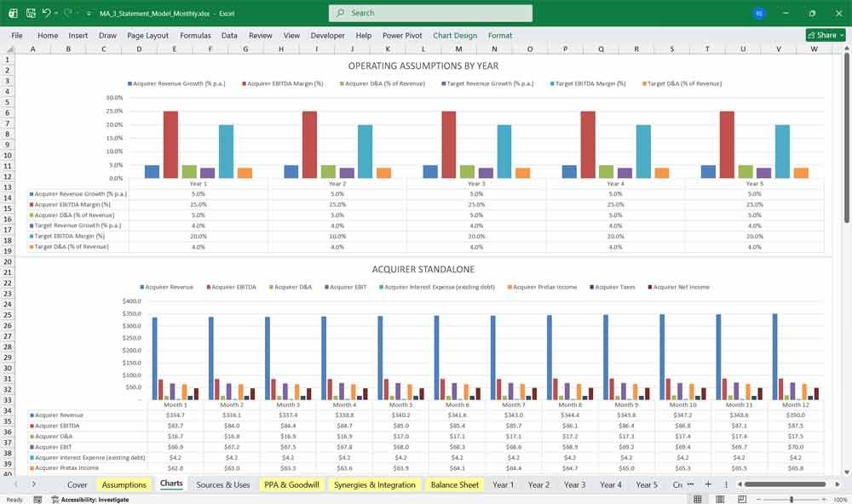Zoom in with the plus button
Screen dimensions: 852x504
(824, 499)
